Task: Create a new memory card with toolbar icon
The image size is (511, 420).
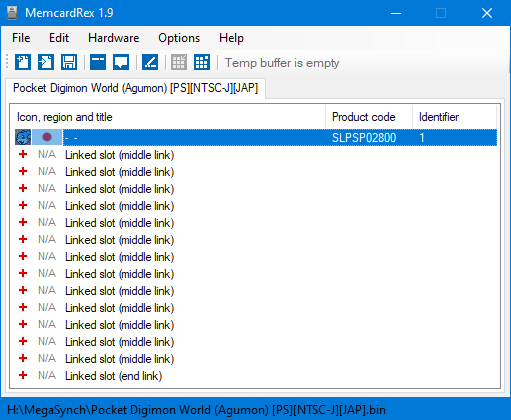Action: coord(23,62)
